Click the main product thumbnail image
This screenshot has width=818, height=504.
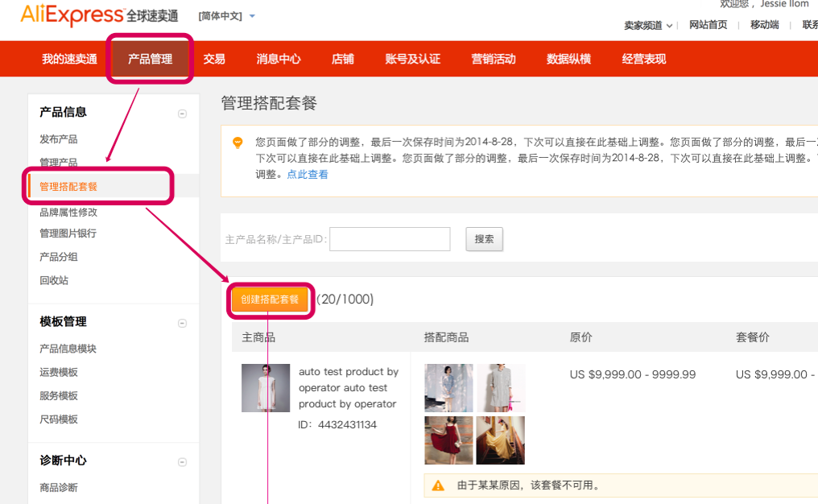(x=266, y=388)
